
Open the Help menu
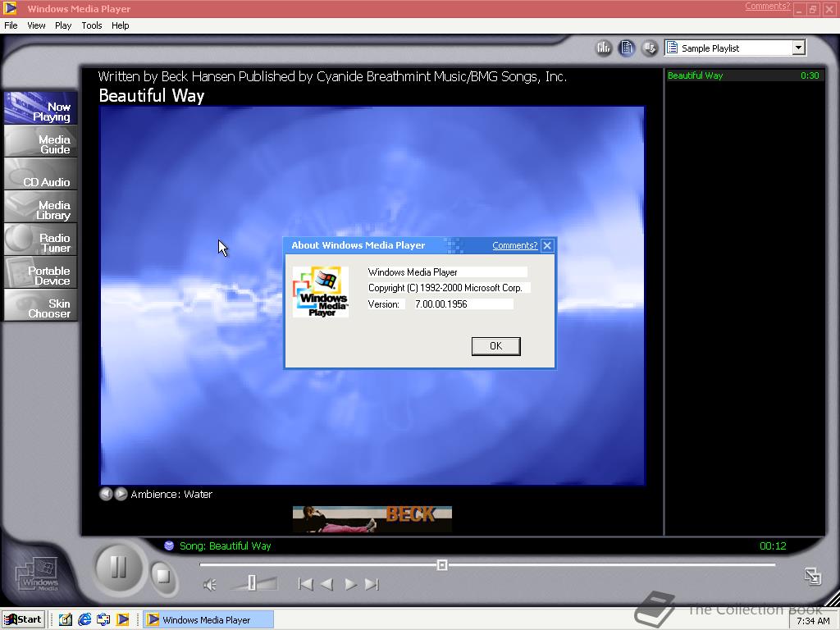tap(120, 25)
